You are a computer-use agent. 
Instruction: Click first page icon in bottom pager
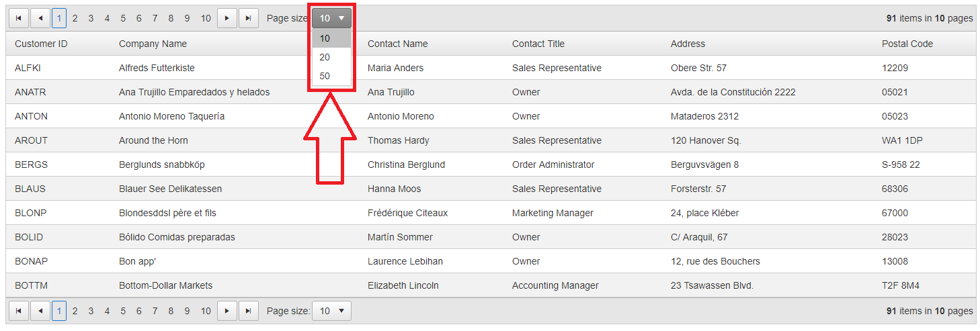point(17,311)
